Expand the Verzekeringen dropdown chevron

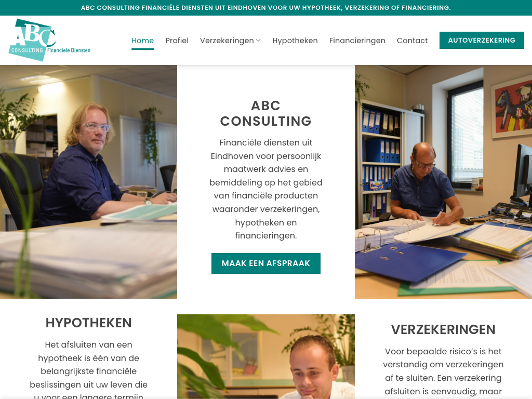pyautogui.click(x=258, y=41)
